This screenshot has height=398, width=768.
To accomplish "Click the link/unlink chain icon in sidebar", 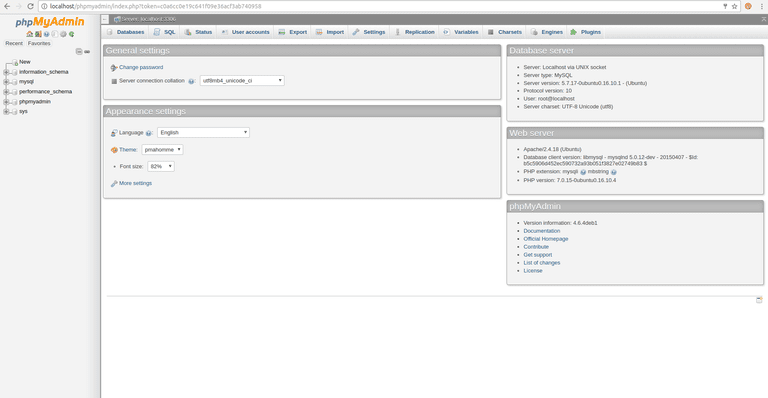I will (87, 51).
